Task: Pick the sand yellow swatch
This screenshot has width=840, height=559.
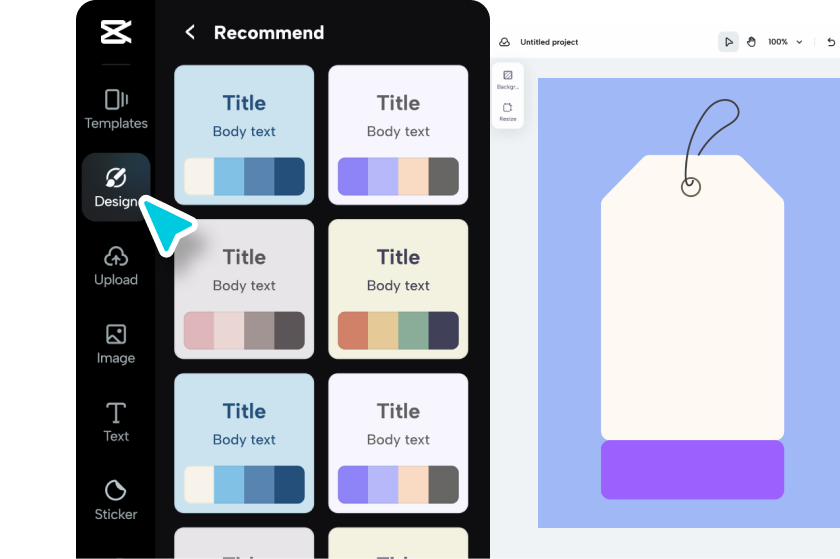Action: [x=383, y=330]
